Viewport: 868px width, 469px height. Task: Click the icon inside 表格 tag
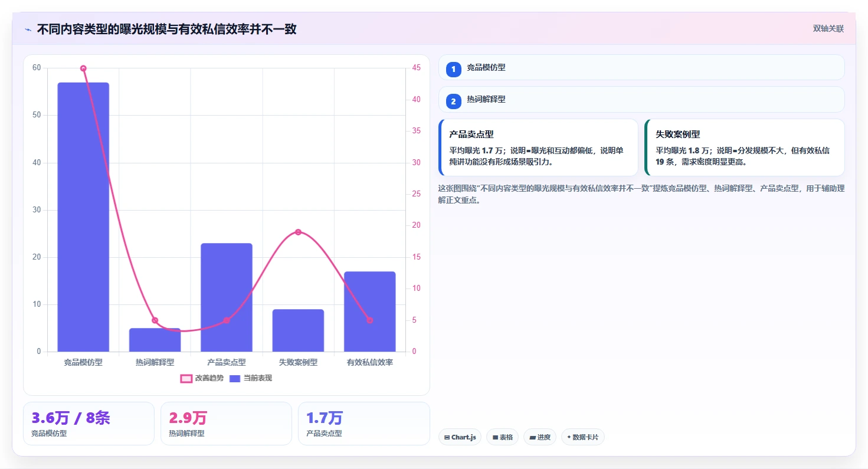click(495, 438)
